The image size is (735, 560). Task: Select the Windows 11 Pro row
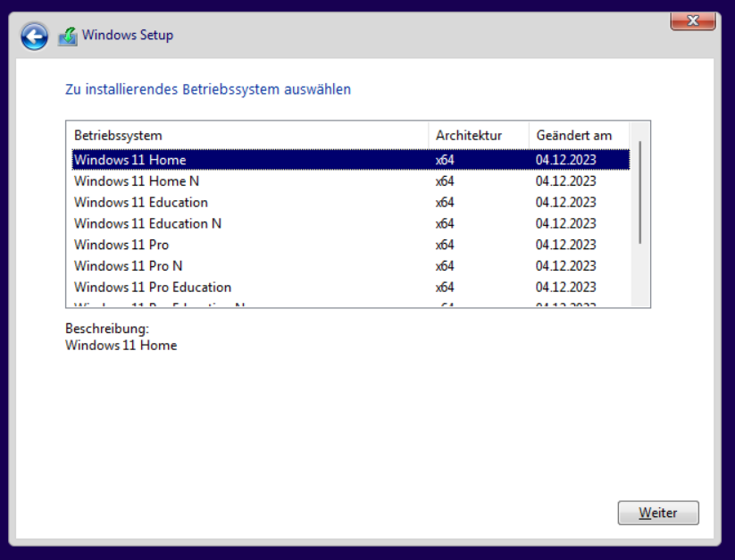click(351, 245)
